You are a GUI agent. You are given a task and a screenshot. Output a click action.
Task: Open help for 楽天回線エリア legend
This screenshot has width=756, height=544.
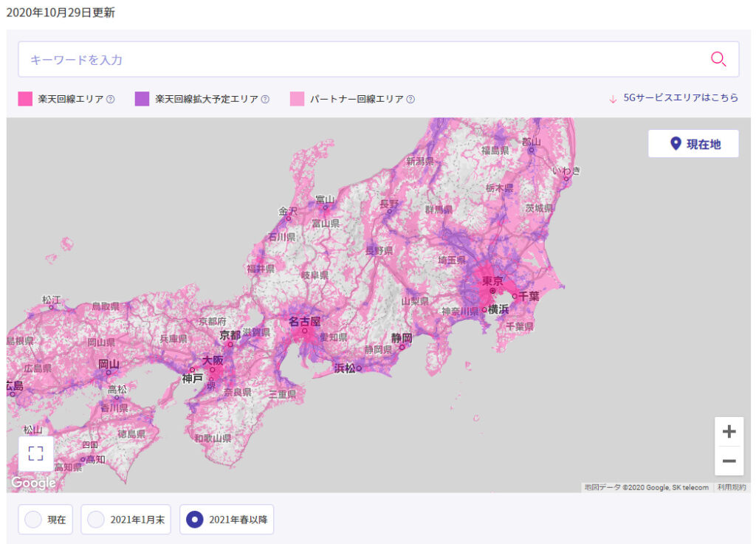(111, 99)
